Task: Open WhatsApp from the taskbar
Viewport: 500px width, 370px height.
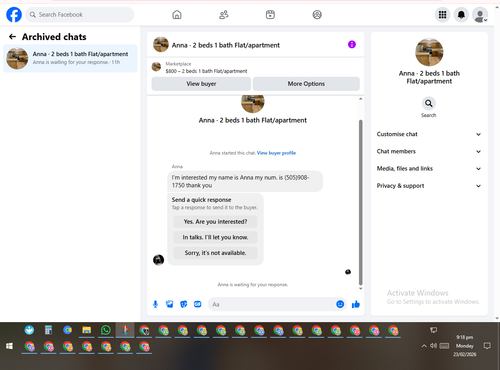Action: click(x=106, y=330)
